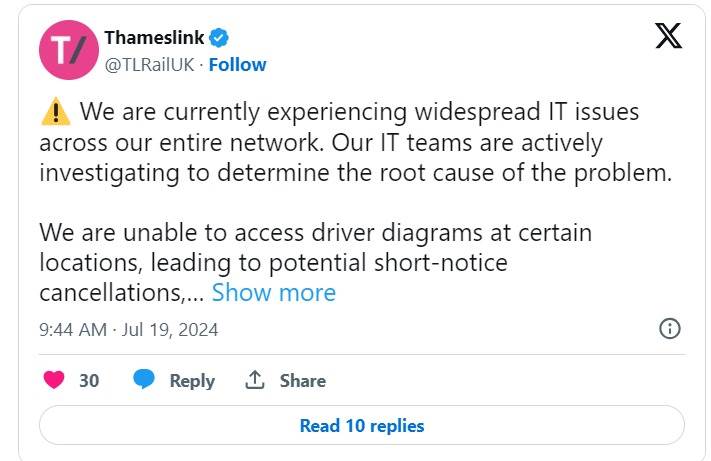This screenshot has height=461, width=711.
Task: Click the Thameslink profile avatar
Action: click(x=67, y=51)
